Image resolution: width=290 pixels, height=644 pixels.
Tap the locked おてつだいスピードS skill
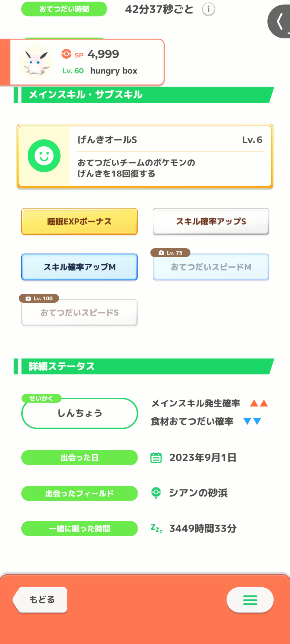pyautogui.click(x=80, y=313)
